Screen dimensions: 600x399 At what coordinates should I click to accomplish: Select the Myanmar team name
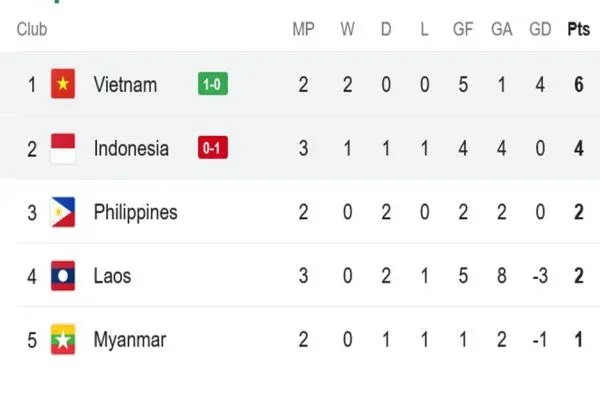(x=130, y=340)
